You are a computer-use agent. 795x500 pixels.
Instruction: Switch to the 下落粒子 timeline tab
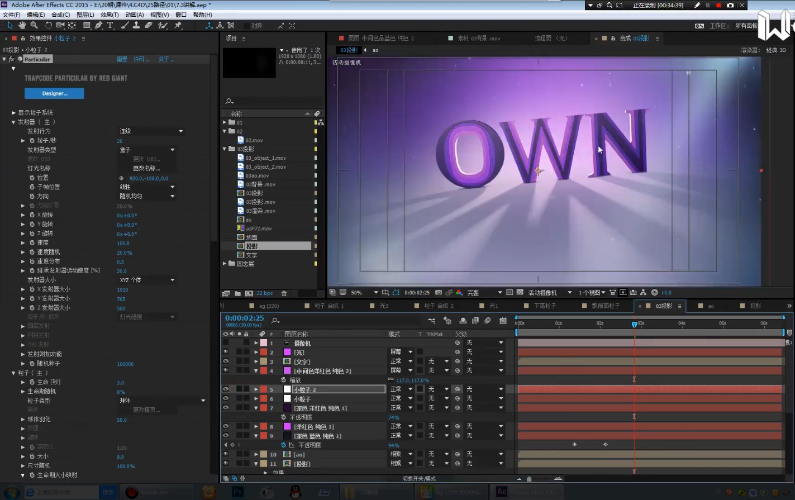[x=545, y=305]
